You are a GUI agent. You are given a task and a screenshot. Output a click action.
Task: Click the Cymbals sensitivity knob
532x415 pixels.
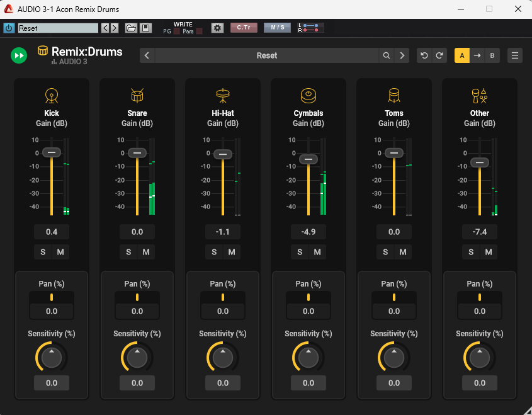click(x=308, y=357)
